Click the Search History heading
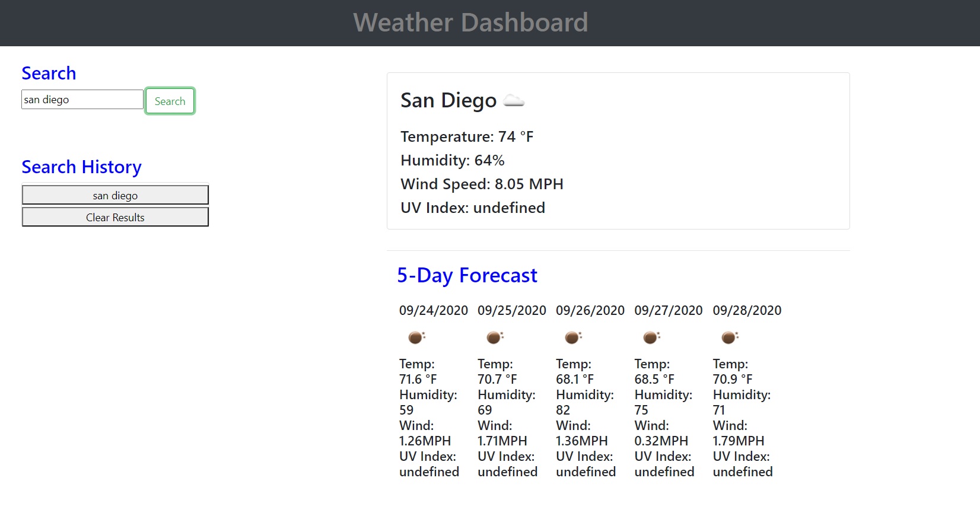The width and height of the screenshot is (980, 516). (81, 167)
